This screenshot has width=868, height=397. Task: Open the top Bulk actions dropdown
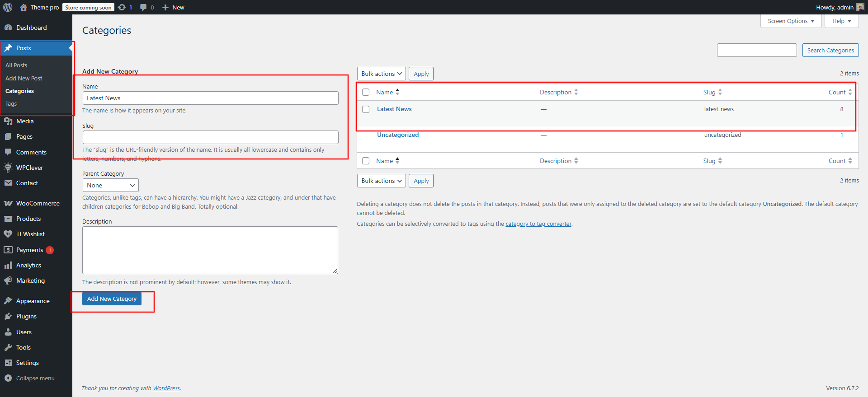tap(381, 74)
